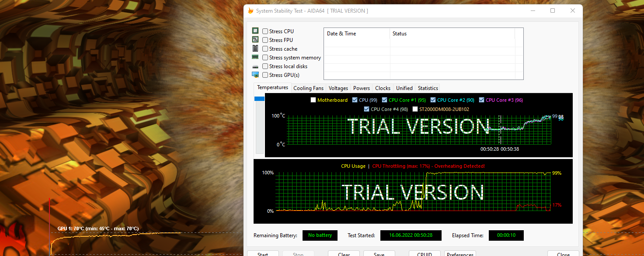
Task: Show the Motherboard temperature in graph
Action: [313, 100]
